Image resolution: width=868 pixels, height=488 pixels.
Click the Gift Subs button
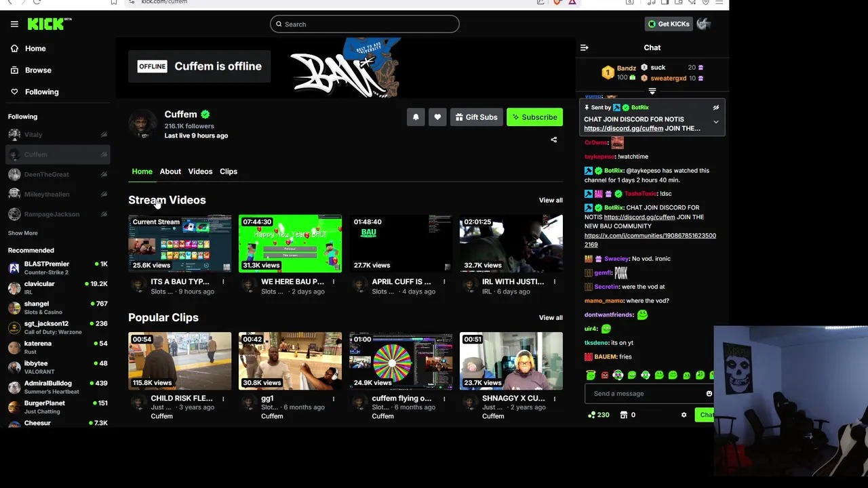tap(476, 117)
